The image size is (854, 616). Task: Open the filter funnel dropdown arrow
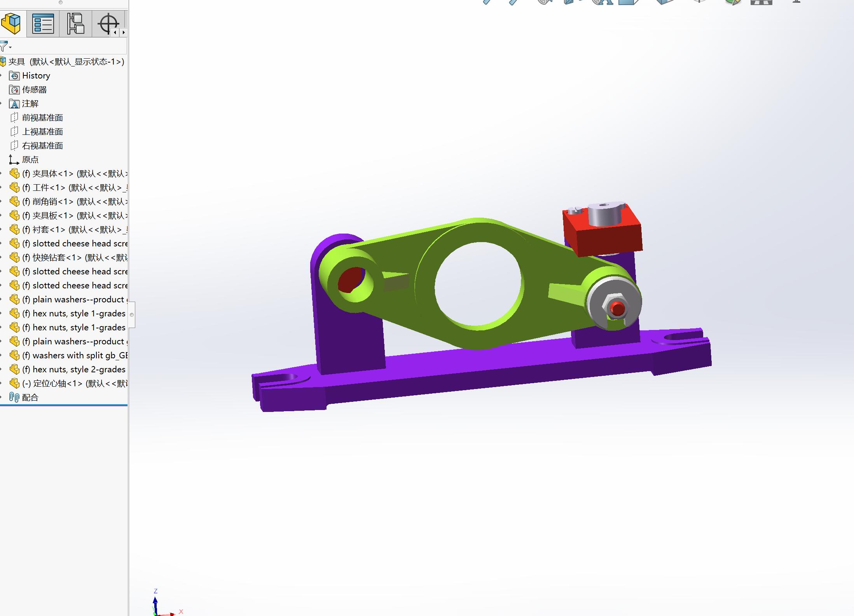click(10, 47)
